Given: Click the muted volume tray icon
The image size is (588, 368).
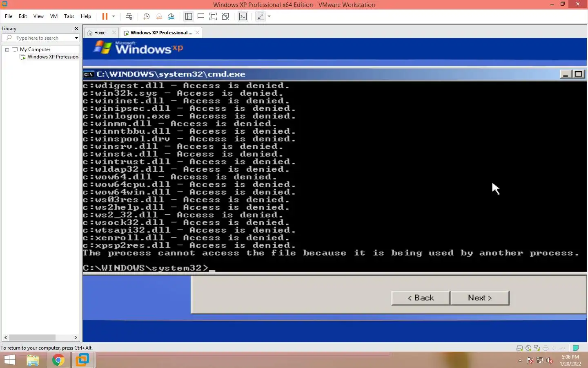Looking at the screenshot, I should tap(550, 361).
